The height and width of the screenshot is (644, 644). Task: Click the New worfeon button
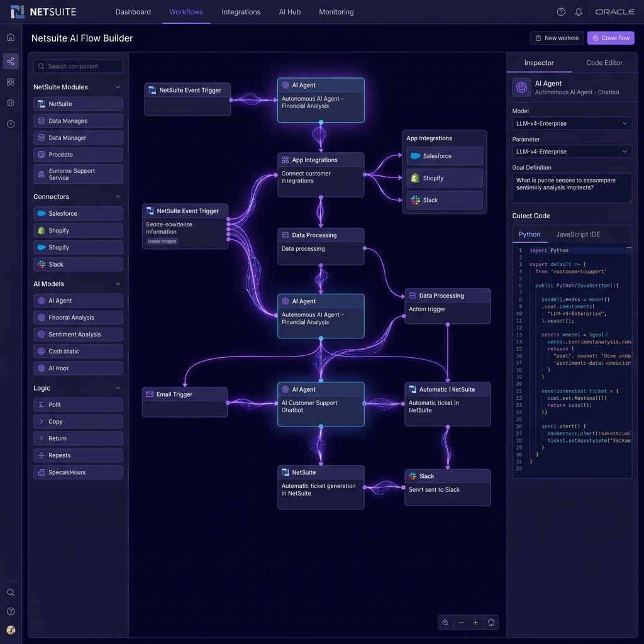[x=557, y=38]
